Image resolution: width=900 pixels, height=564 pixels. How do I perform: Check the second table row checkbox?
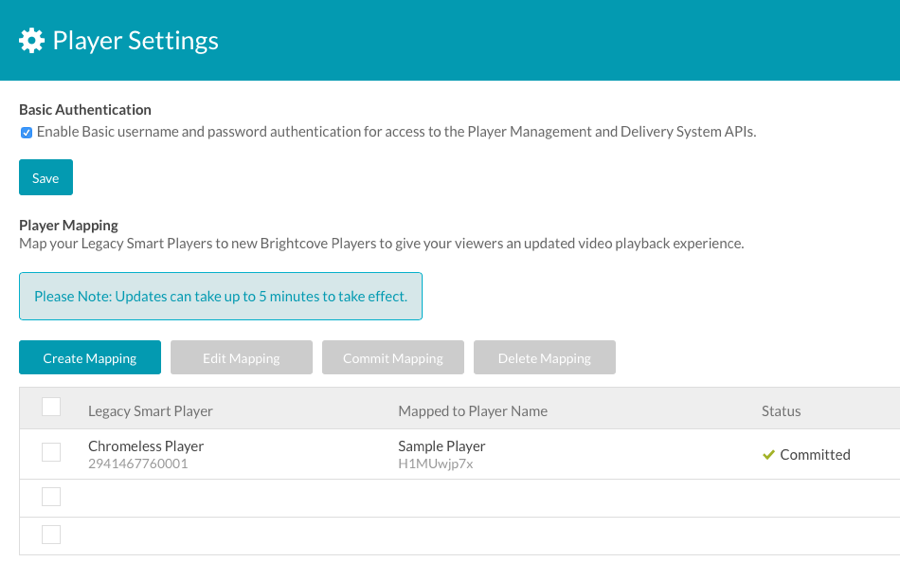tap(51, 497)
